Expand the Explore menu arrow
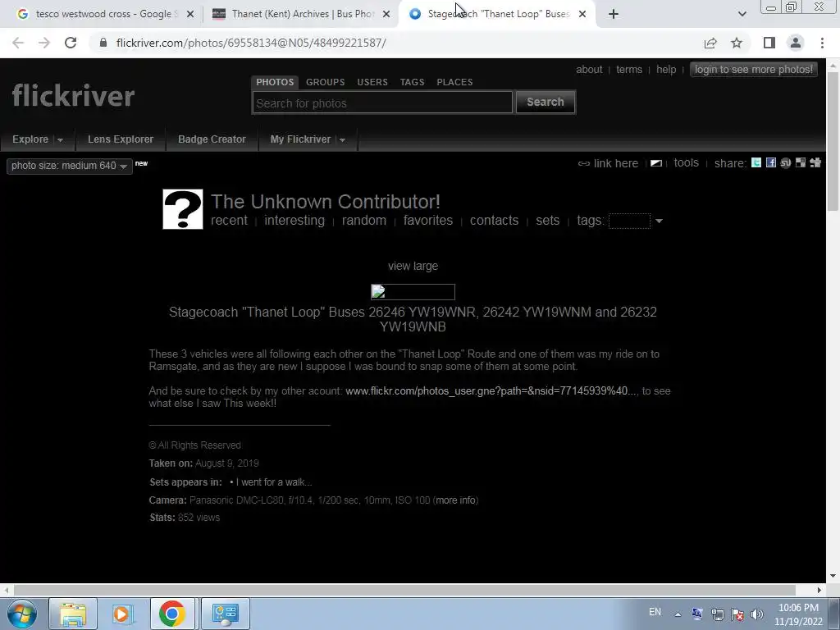The height and width of the screenshot is (630, 840). point(60,139)
